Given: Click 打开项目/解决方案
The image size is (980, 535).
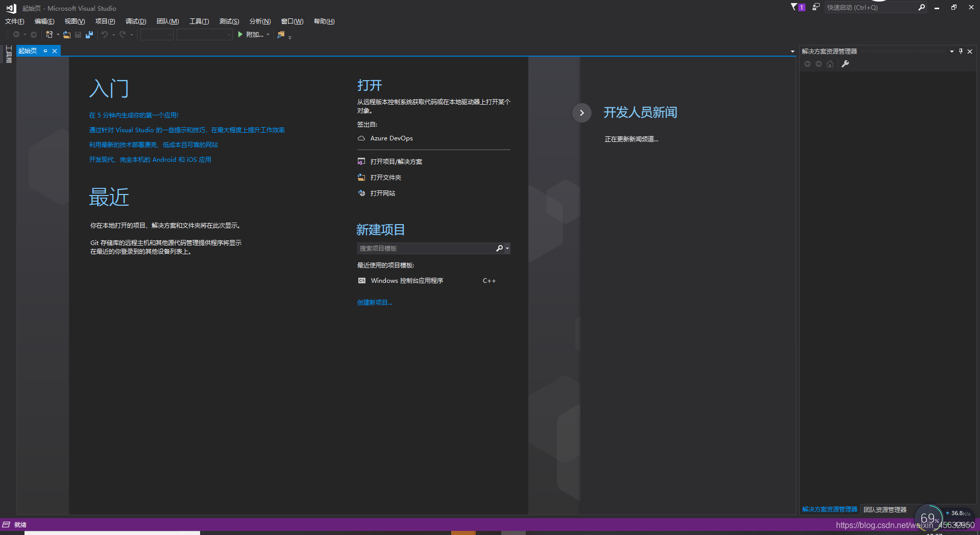Looking at the screenshot, I should pyautogui.click(x=390, y=162).
